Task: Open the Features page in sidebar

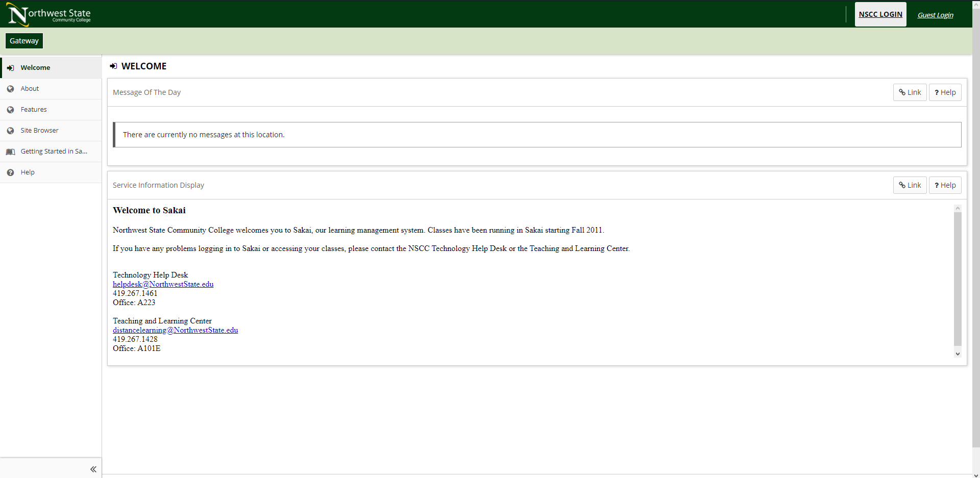Action: pyautogui.click(x=51, y=110)
